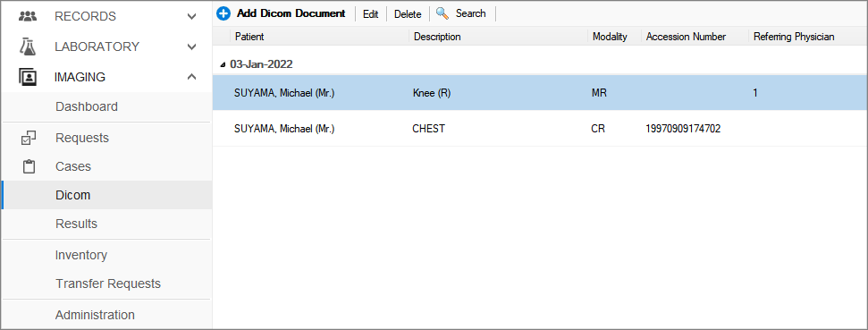Image resolution: width=868 pixels, height=330 pixels.
Task: Click SUYAMA patient in Knee row
Action: pos(284,93)
